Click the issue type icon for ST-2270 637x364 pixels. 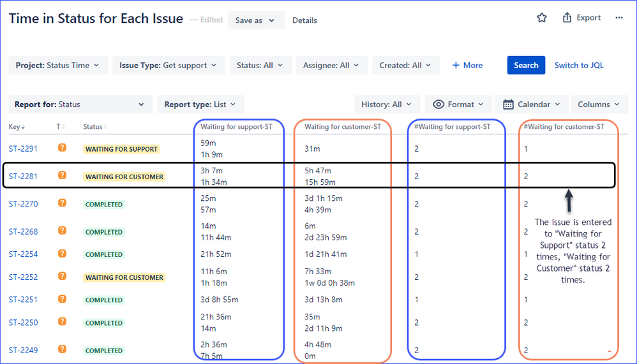point(62,203)
